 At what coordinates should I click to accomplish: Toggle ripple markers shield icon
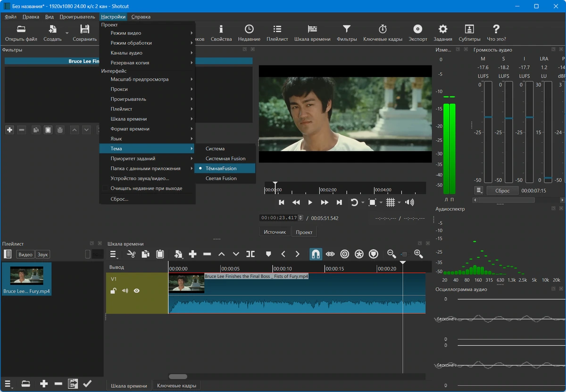(x=374, y=254)
